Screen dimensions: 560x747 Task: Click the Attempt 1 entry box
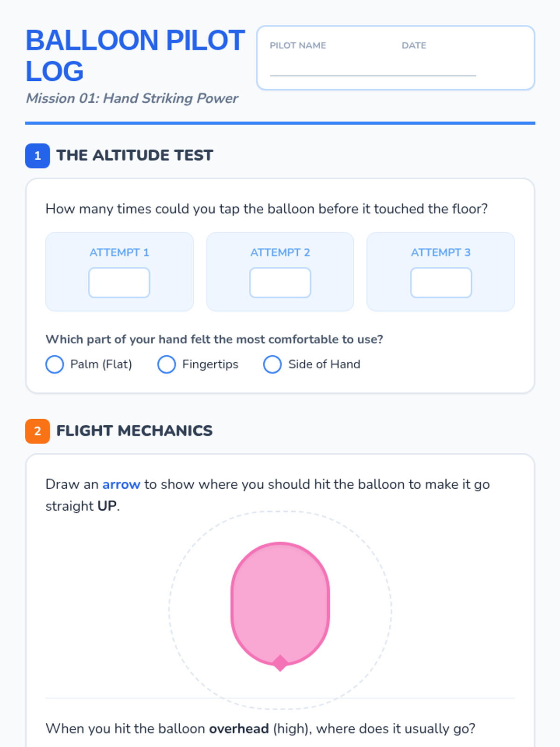click(119, 283)
